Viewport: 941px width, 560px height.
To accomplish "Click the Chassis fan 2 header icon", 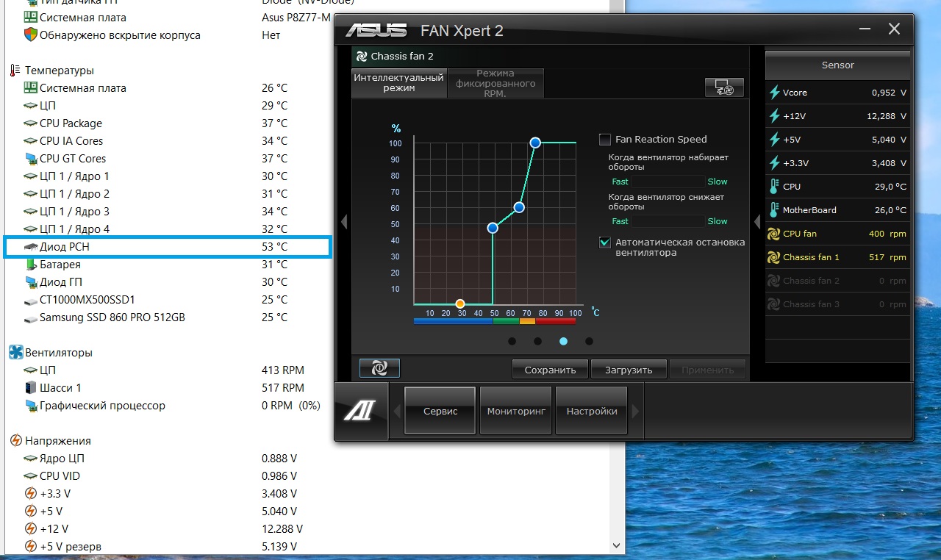I will pos(361,56).
